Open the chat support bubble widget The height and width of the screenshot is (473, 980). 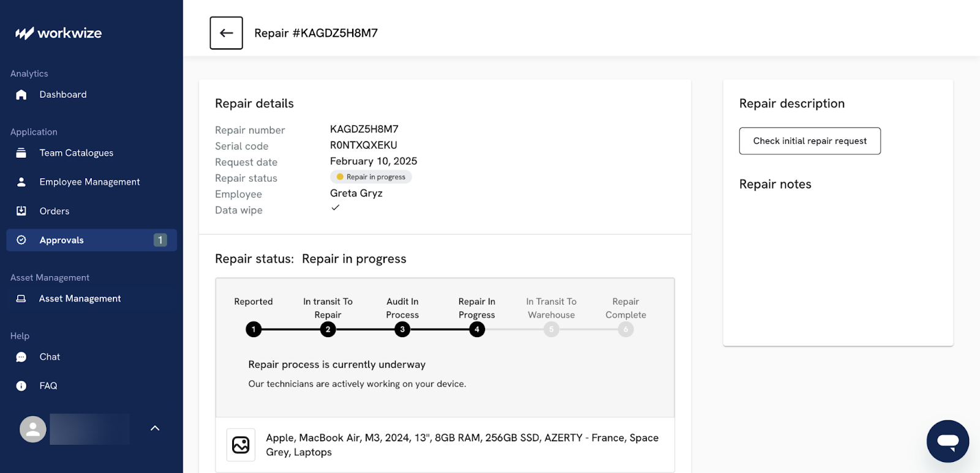click(x=948, y=441)
